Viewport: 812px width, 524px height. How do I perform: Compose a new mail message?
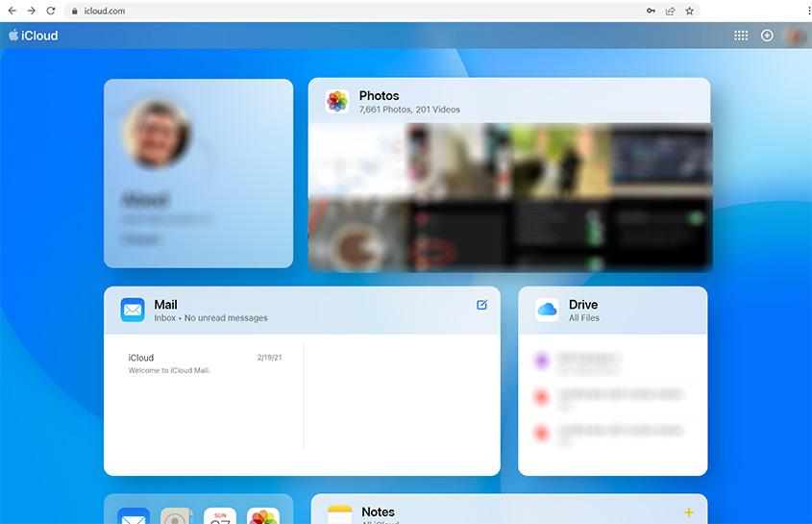tap(482, 305)
